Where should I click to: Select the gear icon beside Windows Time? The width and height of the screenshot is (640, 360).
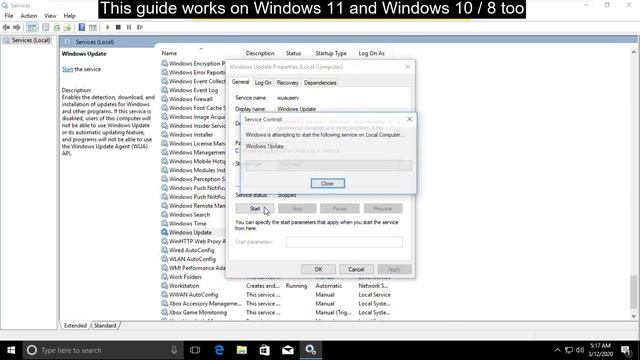pos(164,224)
